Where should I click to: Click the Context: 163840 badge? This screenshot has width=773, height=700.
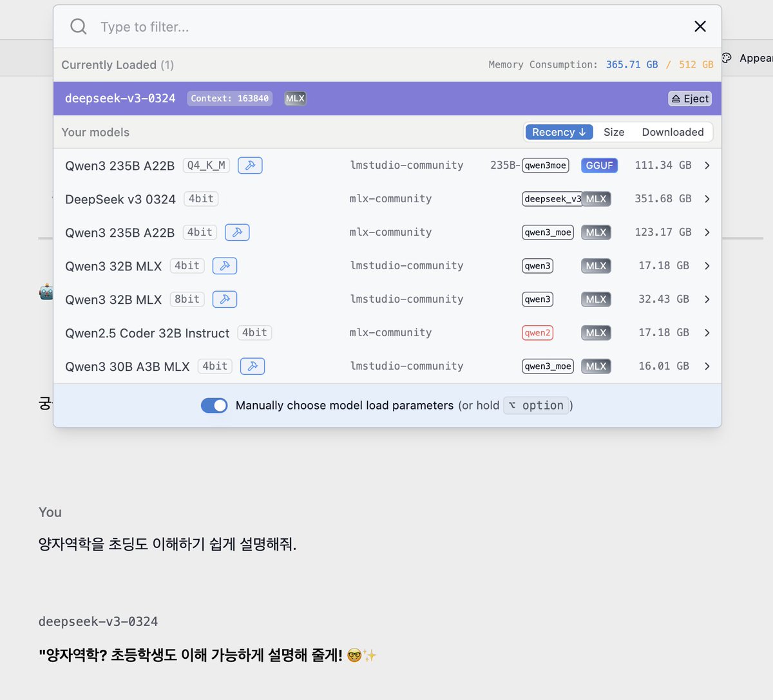click(x=230, y=99)
